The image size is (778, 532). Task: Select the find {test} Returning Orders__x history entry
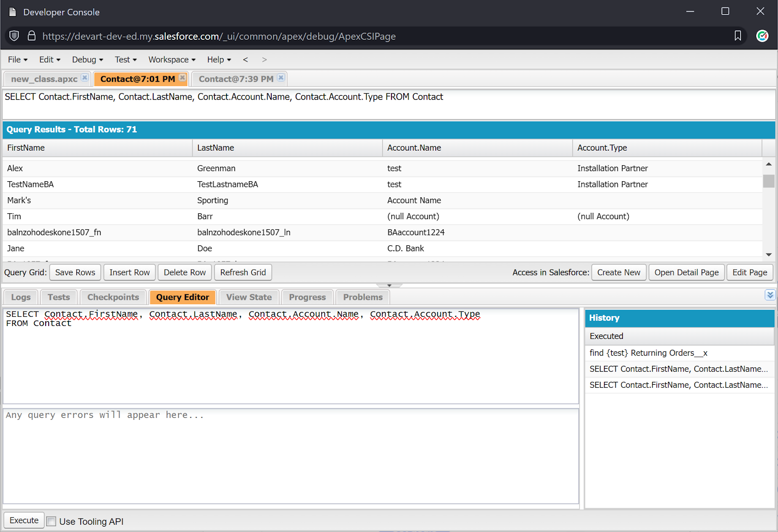click(x=648, y=353)
